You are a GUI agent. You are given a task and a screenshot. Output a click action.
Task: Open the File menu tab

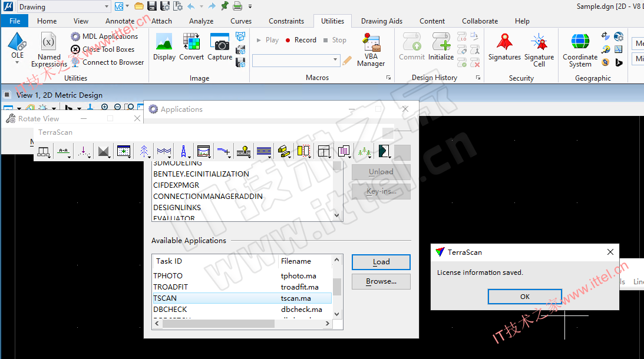tap(15, 21)
